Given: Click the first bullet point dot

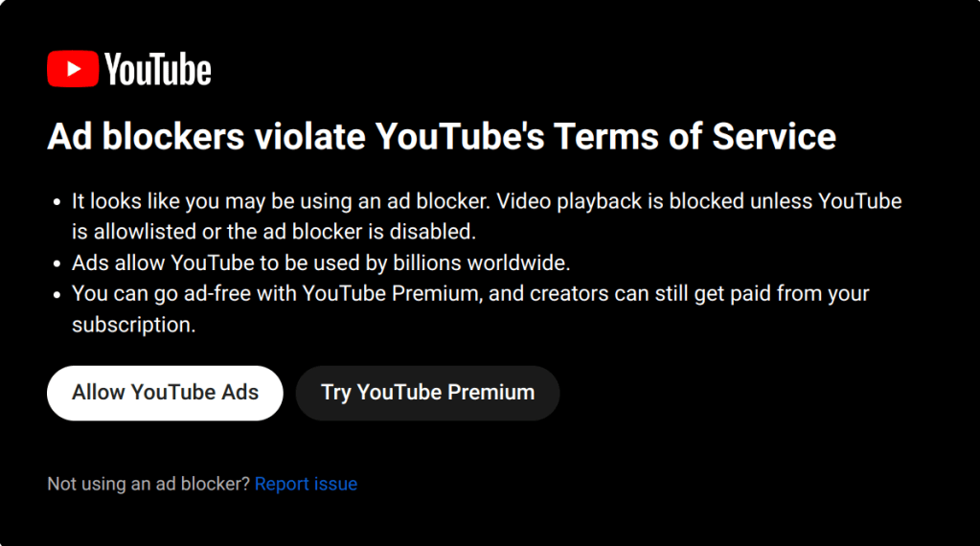Looking at the screenshot, I should click(56, 203).
